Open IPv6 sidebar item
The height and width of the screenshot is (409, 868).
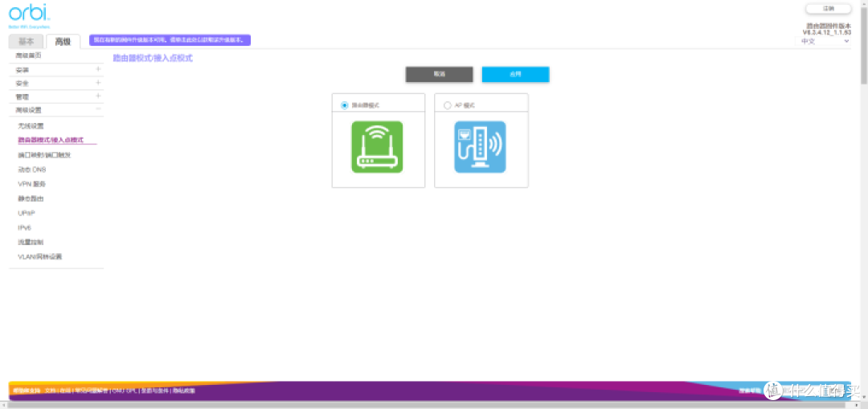(26, 227)
